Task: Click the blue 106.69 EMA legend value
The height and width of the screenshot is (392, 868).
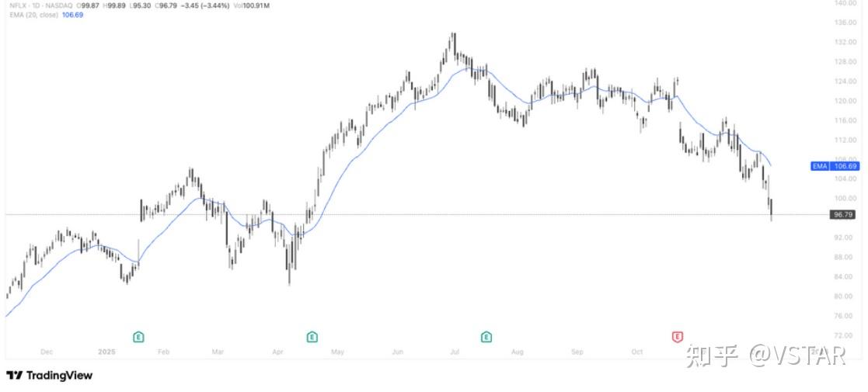Action: point(72,15)
